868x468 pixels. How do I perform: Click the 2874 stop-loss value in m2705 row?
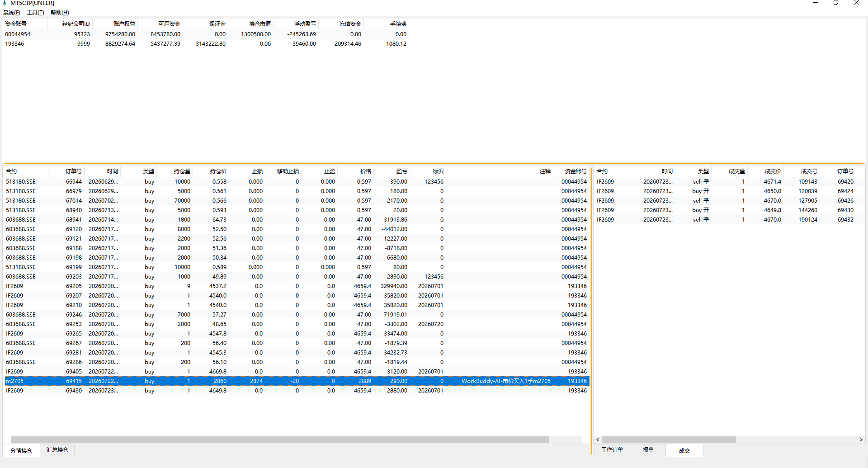point(256,381)
